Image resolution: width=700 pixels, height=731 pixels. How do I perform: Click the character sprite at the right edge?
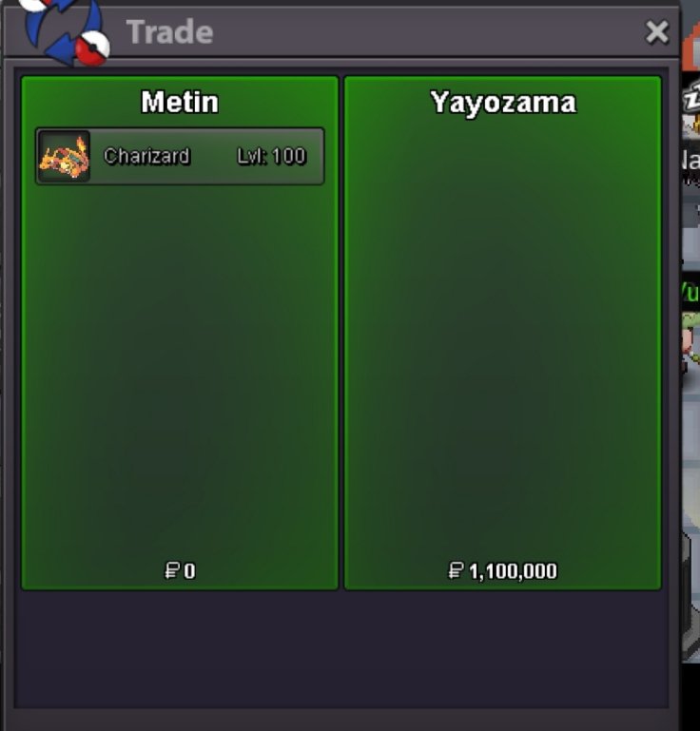[x=690, y=347]
